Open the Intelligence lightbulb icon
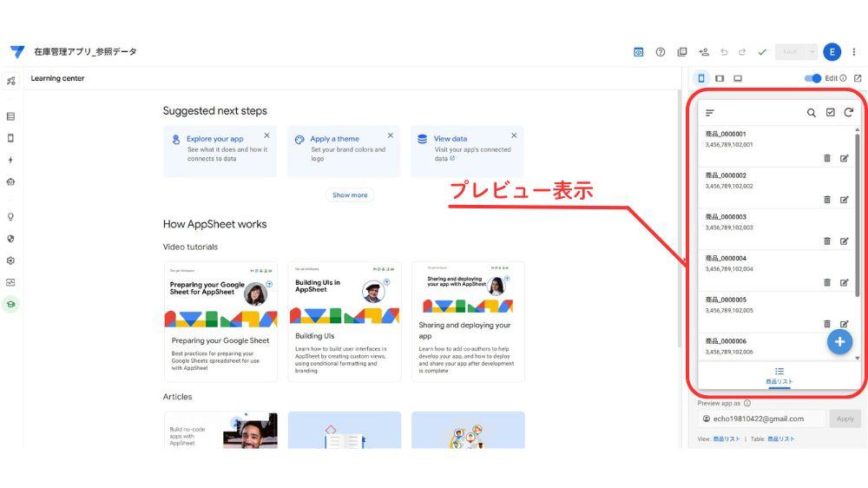This screenshot has height=488, width=868. pos(10,216)
